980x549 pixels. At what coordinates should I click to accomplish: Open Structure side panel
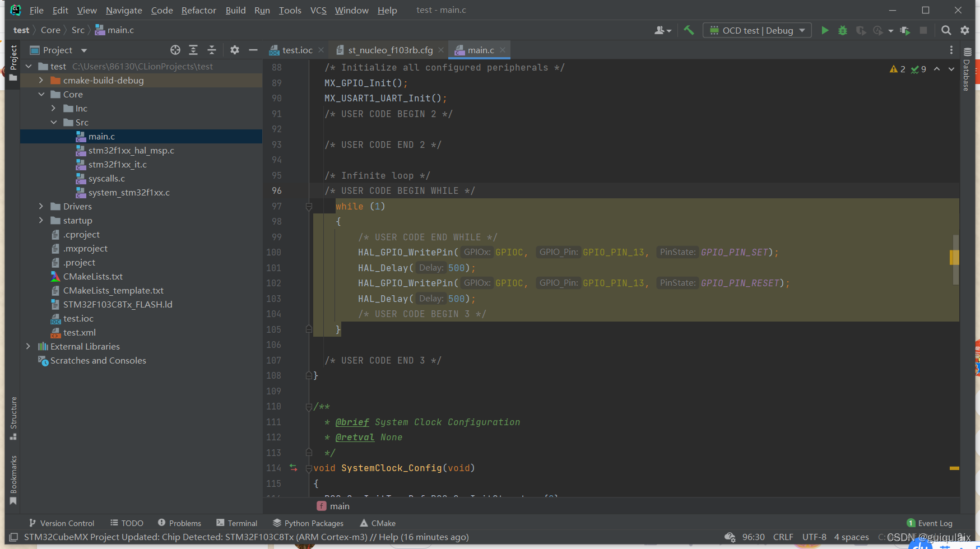(13, 418)
